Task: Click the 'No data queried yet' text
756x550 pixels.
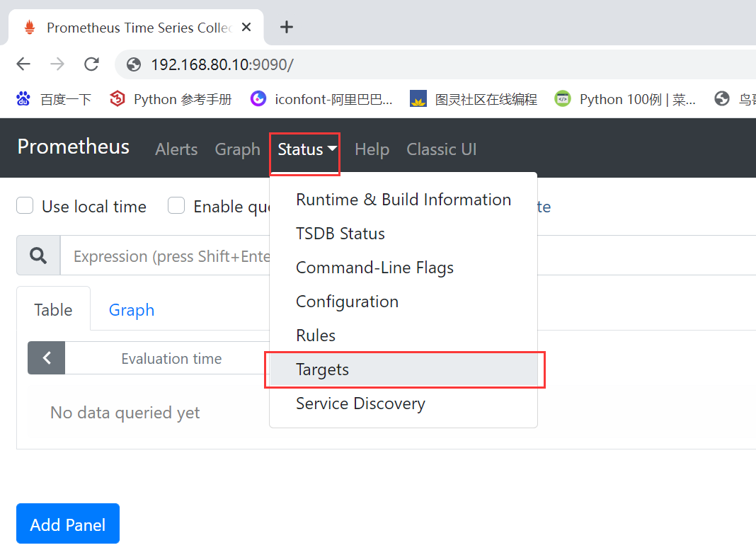Action: point(125,413)
